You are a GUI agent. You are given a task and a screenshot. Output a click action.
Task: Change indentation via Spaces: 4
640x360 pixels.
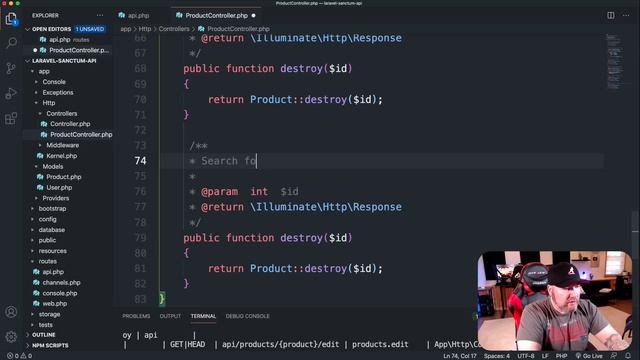tap(497, 356)
